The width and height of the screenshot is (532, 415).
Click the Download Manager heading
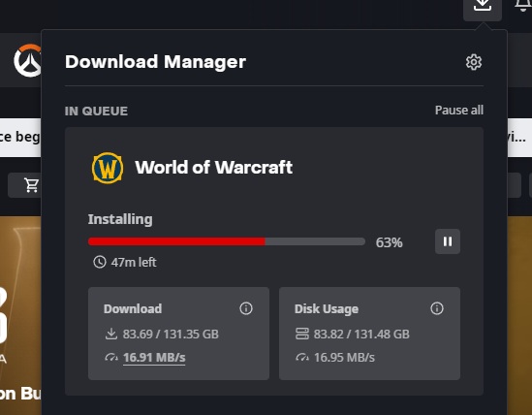coord(155,62)
